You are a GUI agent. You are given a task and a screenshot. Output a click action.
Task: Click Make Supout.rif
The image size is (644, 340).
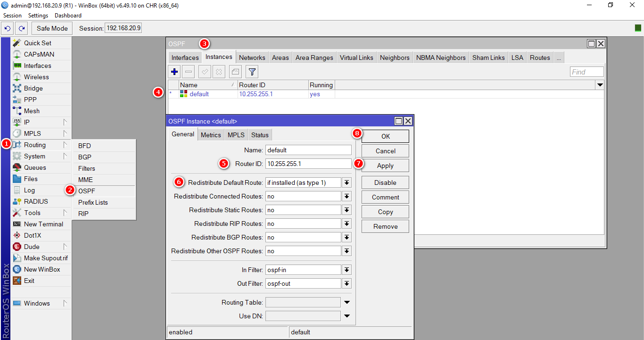pyautogui.click(x=41, y=258)
